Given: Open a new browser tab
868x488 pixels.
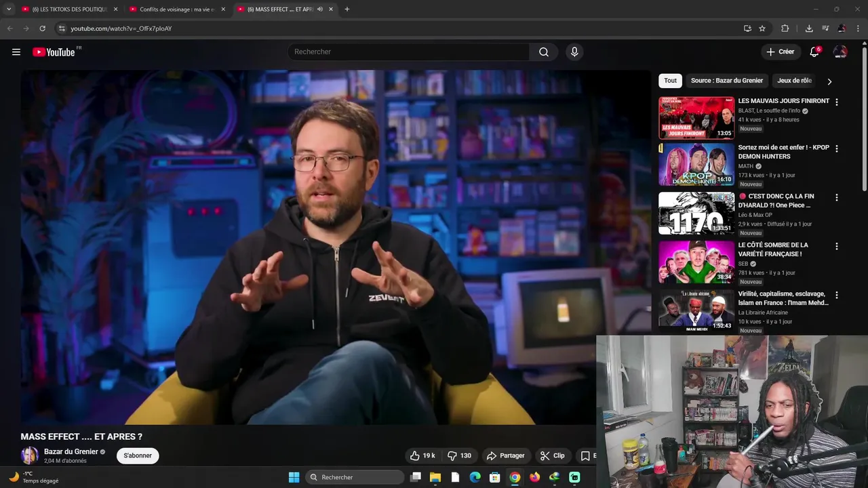Looking at the screenshot, I should pyautogui.click(x=347, y=9).
